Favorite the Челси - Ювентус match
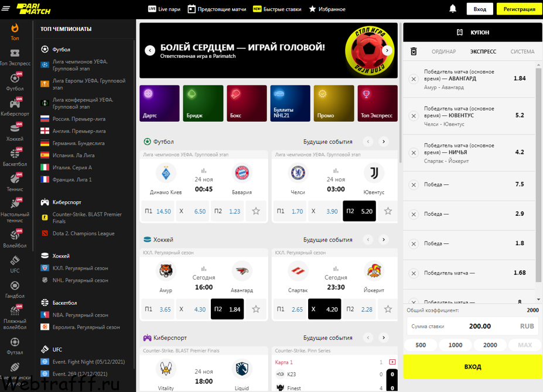The width and height of the screenshot is (543, 392). tap(388, 211)
